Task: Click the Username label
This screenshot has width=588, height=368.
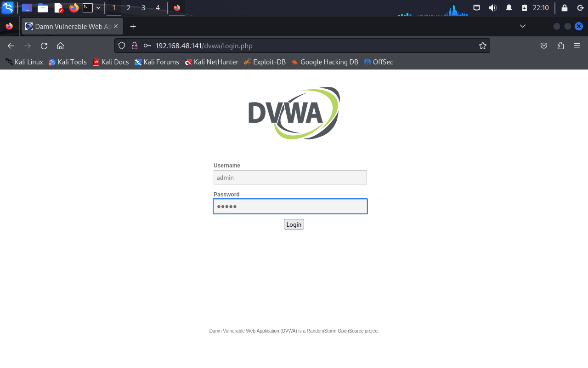Action: point(227,166)
